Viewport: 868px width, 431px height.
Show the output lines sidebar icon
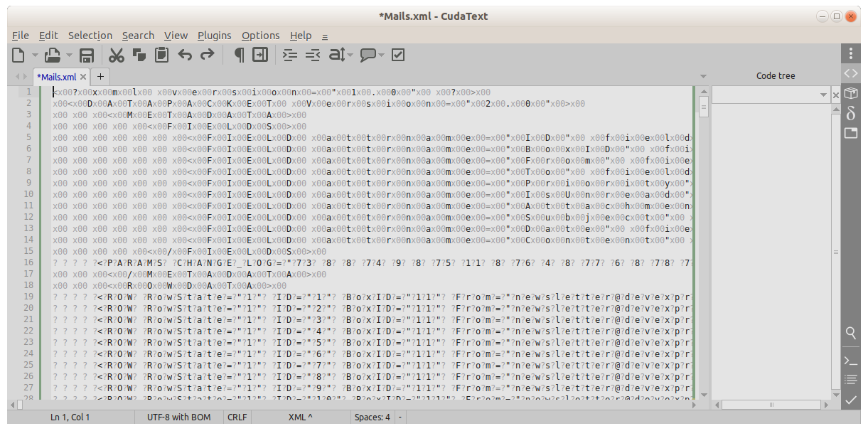pos(851,380)
